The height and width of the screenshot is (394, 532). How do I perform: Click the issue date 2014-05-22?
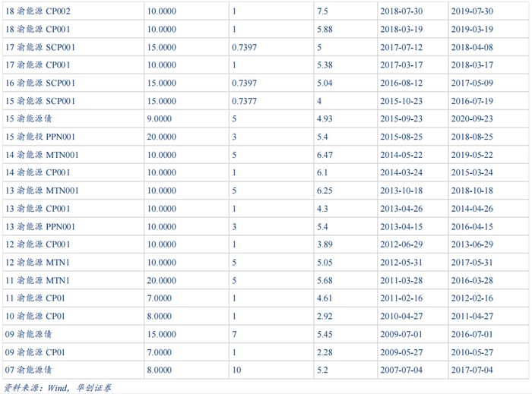[401, 155]
